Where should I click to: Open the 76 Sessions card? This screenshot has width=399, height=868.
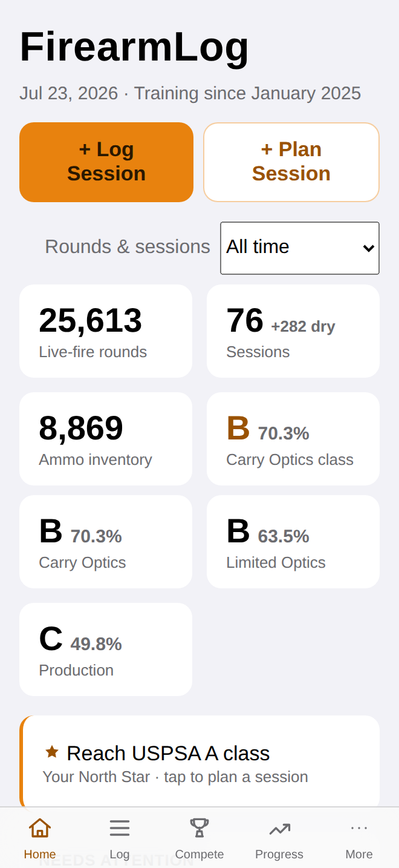pyautogui.click(x=293, y=331)
